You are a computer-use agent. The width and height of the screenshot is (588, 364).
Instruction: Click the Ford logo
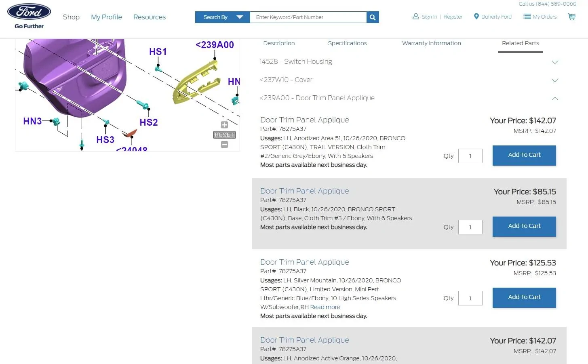point(29,12)
